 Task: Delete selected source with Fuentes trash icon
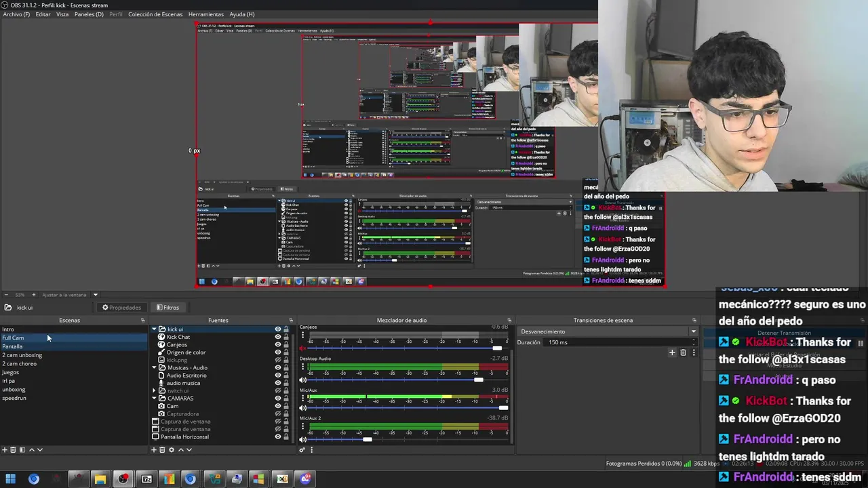tap(162, 449)
